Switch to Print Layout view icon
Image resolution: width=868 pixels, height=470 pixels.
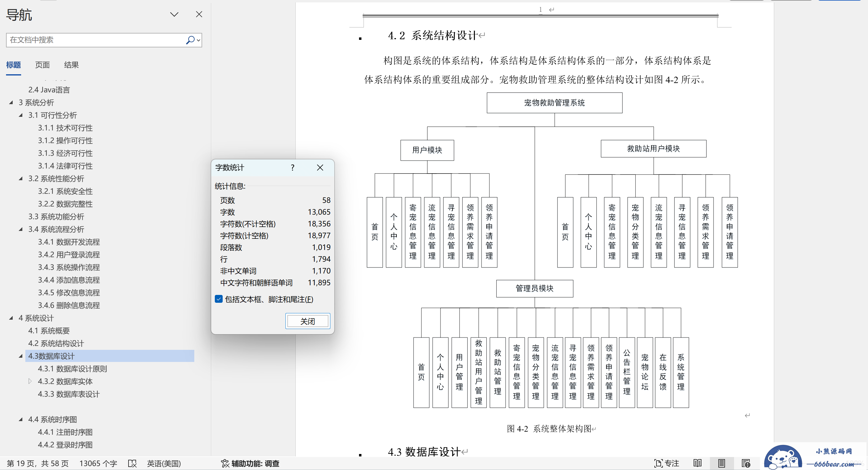pyautogui.click(x=721, y=463)
